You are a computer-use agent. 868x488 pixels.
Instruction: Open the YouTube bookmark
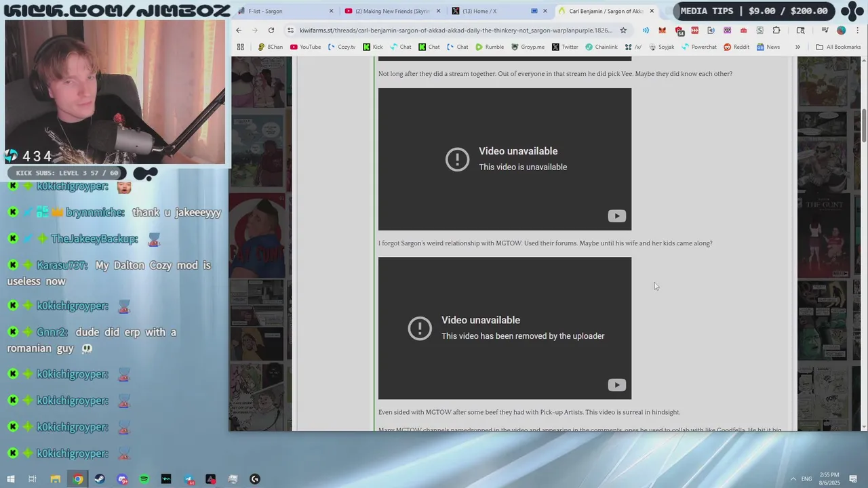point(305,47)
